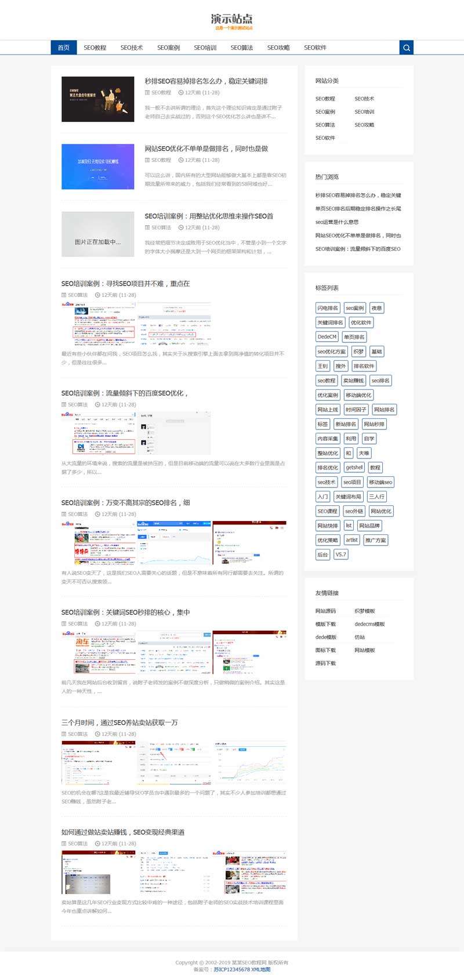This screenshot has width=464, height=980.
Task: Open seo运营是什么意思 in 热门浏览
Action: [x=337, y=222]
